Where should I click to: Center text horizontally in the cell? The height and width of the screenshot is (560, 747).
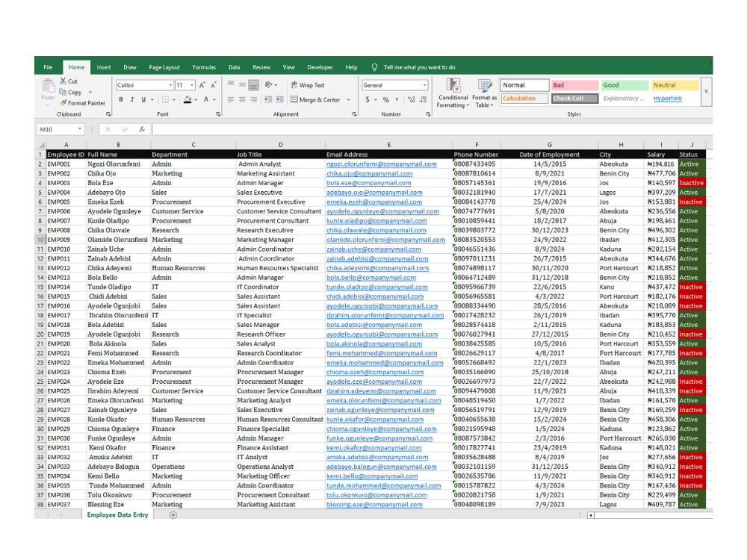click(x=243, y=99)
